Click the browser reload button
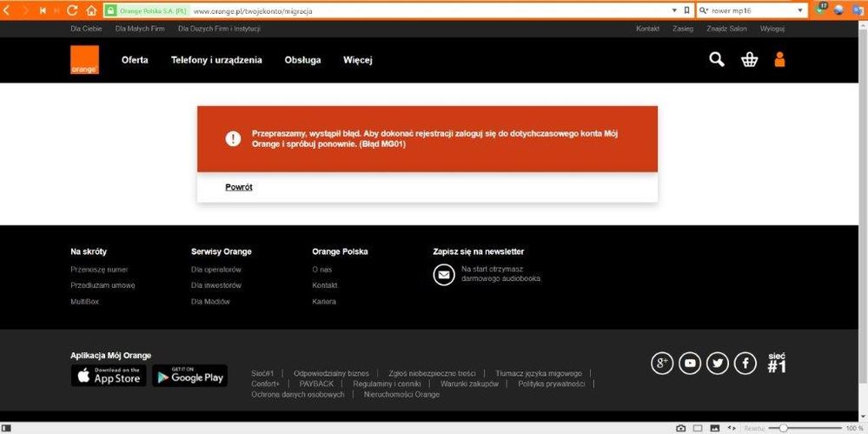 70,10
